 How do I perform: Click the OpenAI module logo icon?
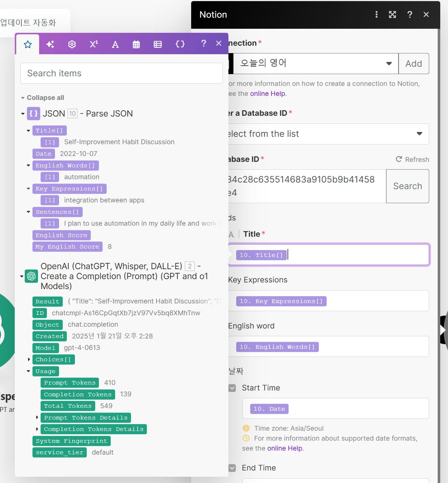pos(31,276)
